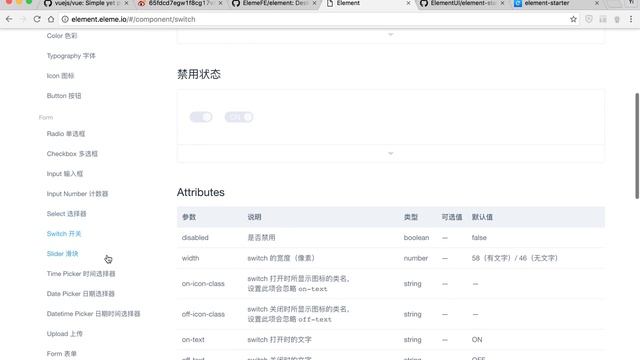The image size is (640, 360).
Task: Click the 'on-icon-class' attribute cell
Action: pos(203,284)
